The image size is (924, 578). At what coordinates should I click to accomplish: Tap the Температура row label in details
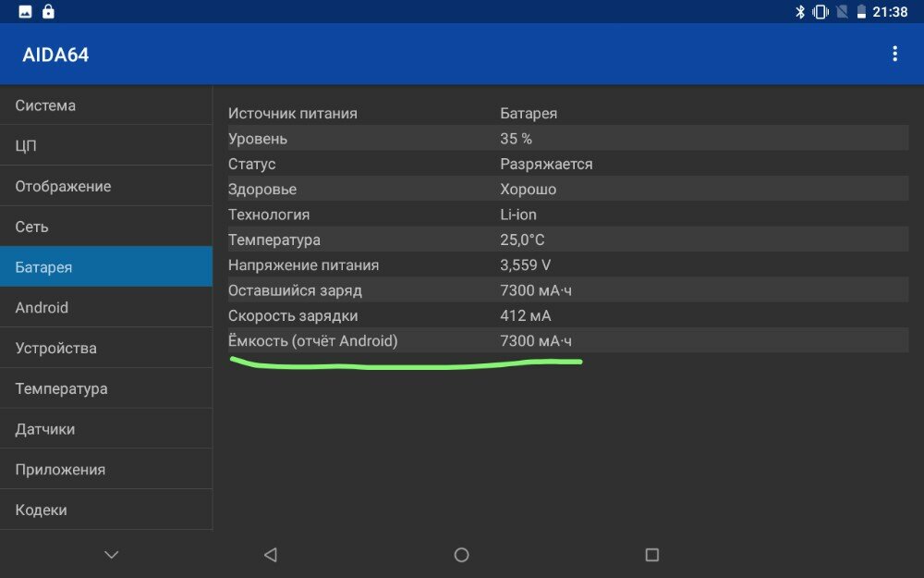coord(274,240)
